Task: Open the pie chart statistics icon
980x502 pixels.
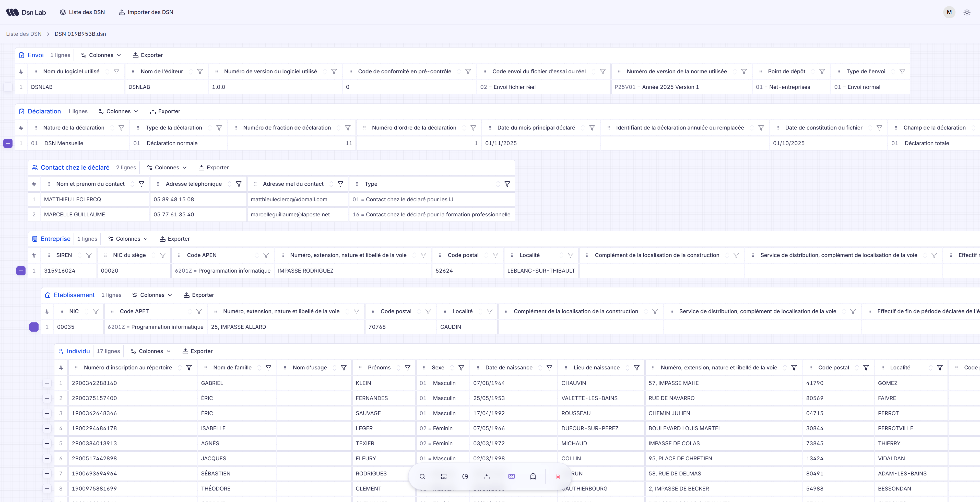Action: pyautogui.click(x=465, y=476)
